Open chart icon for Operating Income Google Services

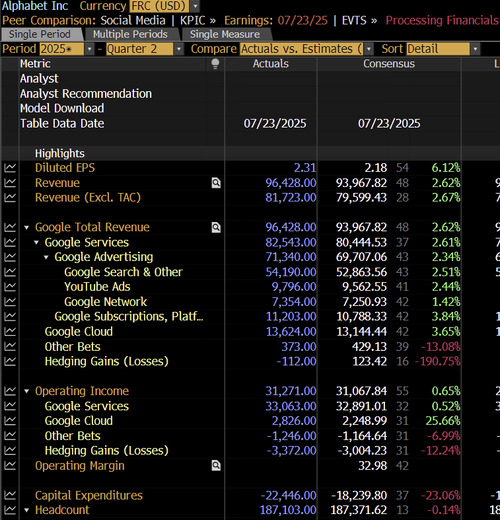10,406
